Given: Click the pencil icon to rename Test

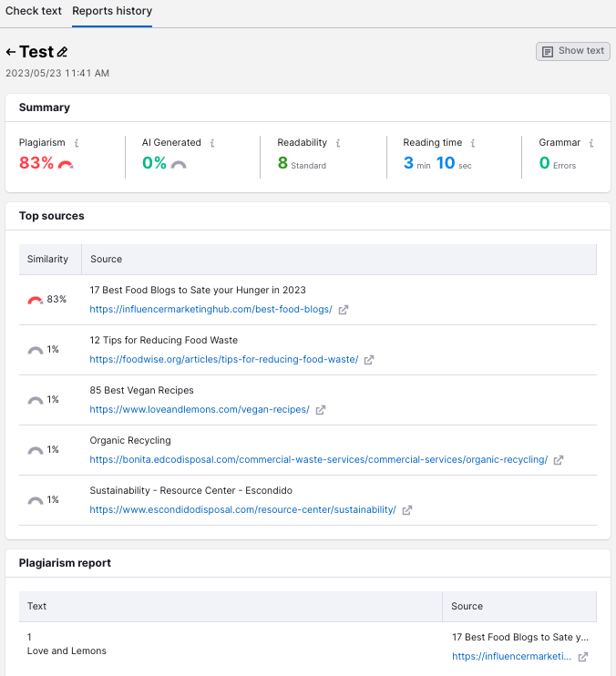Looking at the screenshot, I should pos(63,53).
